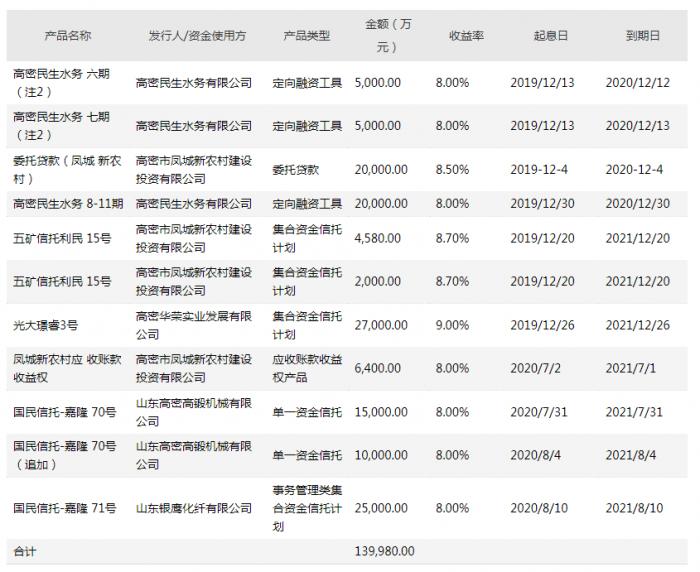Select product name 高密民生水务 七期（注2）

[61, 126]
